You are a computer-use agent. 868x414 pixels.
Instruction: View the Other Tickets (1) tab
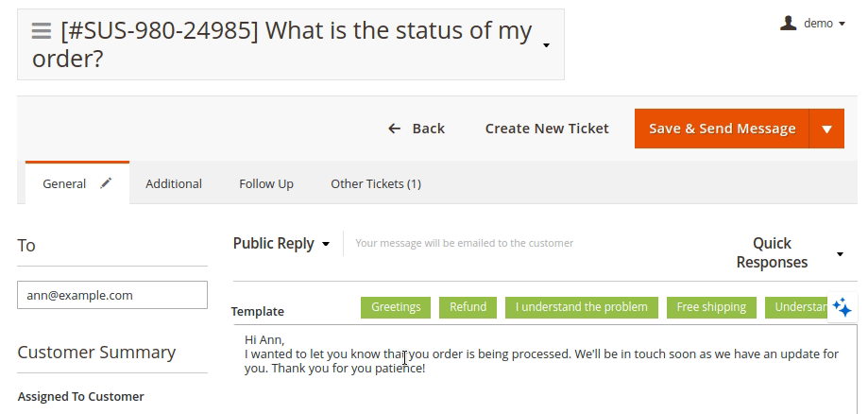pos(376,183)
